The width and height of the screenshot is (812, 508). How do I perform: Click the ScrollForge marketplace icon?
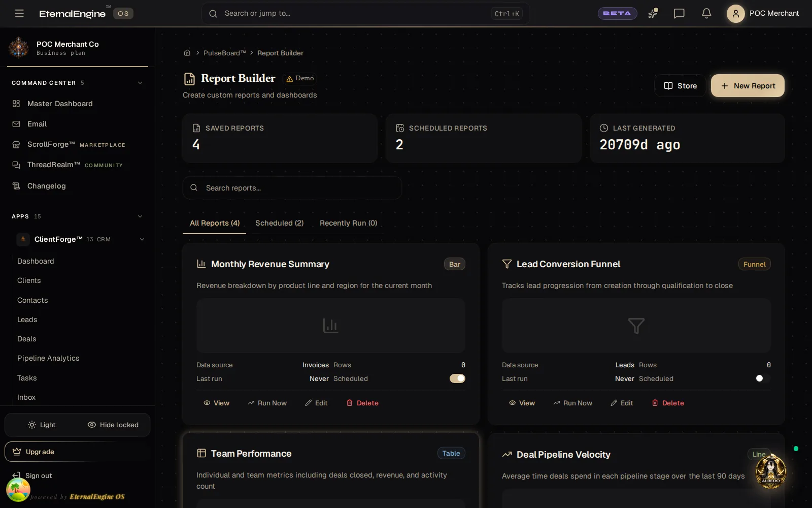pyautogui.click(x=16, y=144)
